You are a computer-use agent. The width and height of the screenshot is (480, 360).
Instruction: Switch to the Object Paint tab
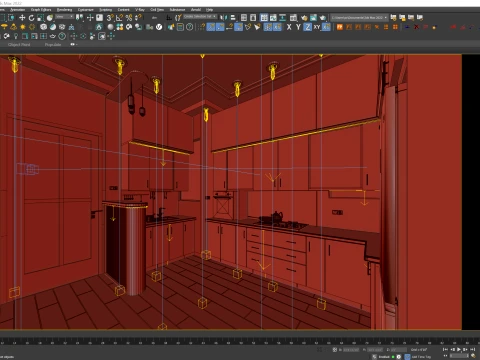click(x=19, y=44)
